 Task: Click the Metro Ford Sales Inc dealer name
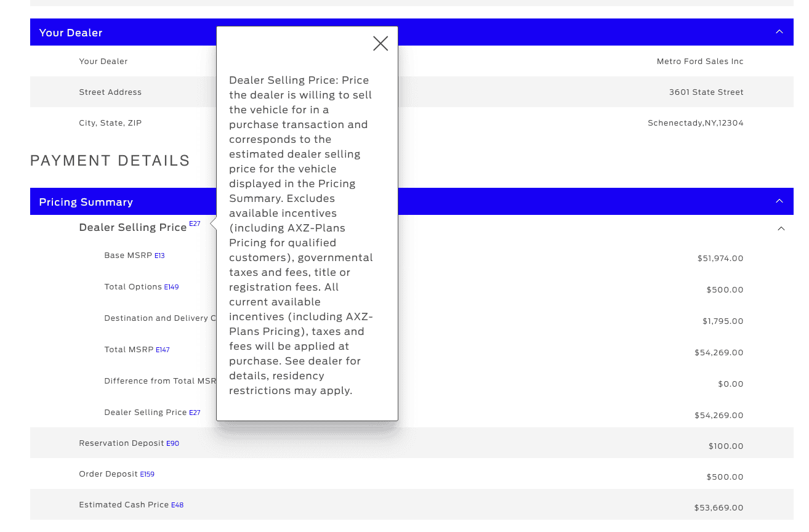pos(700,62)
